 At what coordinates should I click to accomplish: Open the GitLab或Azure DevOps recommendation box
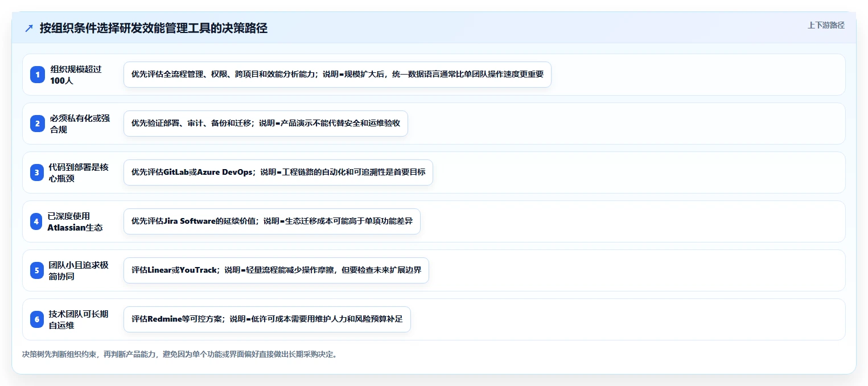pyautogui.click(x=278, y=173)
